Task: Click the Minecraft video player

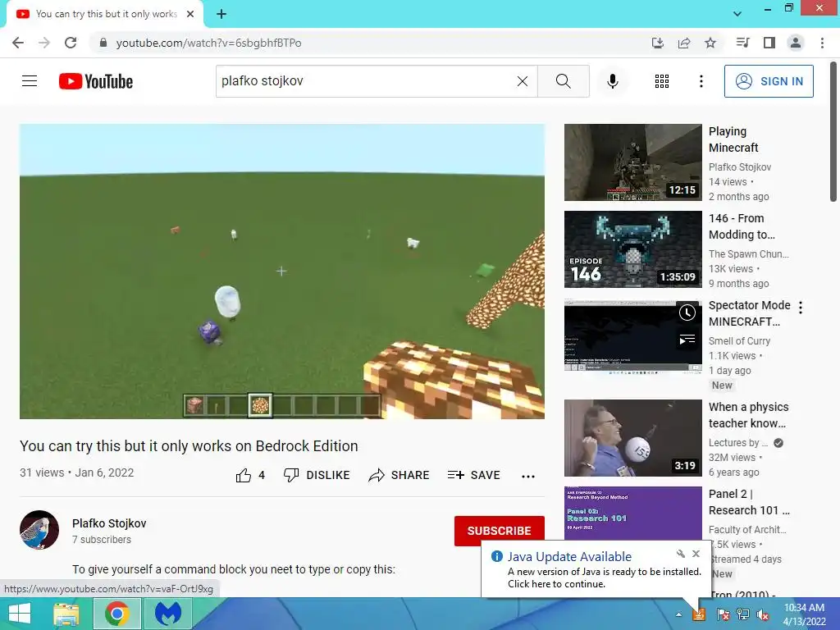Action: 282,272
